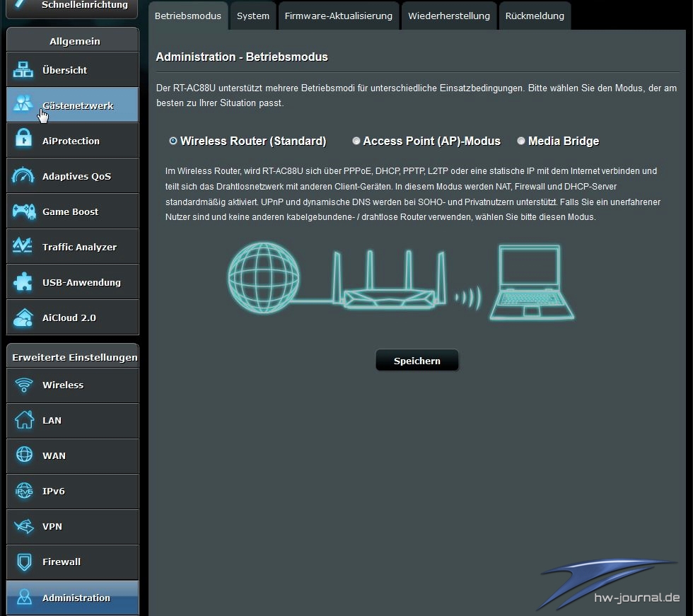The height and width of the screenshot is (616, 693).
Task: Open Traffic Analyzer page
Action: pyautogui.click(x=72, y=246)
